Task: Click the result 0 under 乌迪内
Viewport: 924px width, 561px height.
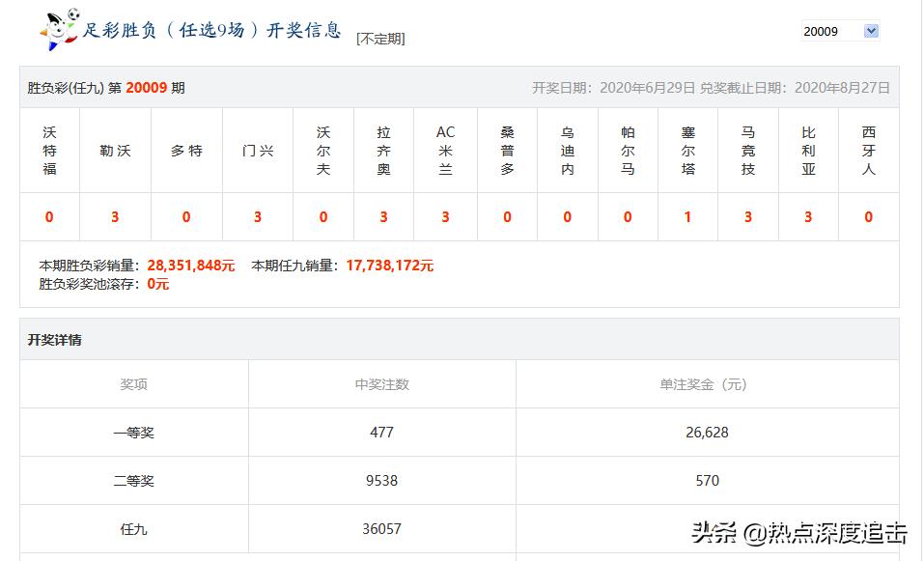Action: pos(568,217)
